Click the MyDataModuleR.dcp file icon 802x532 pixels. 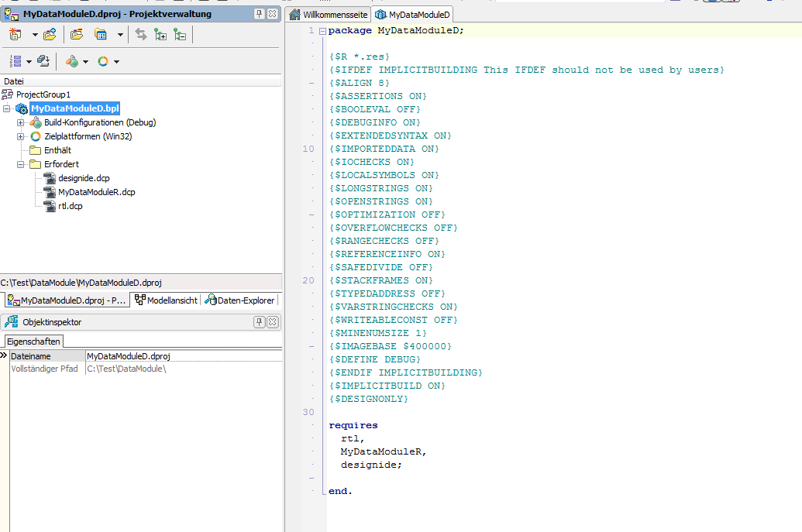pos(50,192)
